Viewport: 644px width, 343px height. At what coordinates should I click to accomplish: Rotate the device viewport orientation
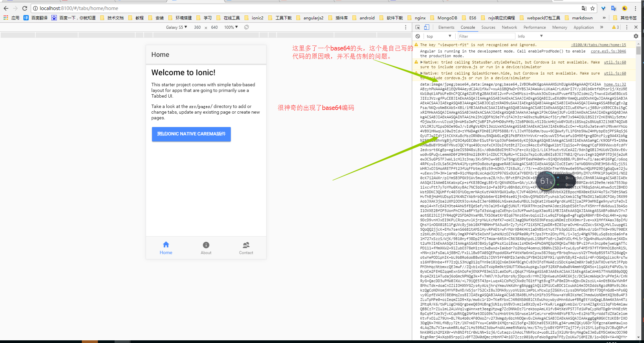pyautogui.click(x=246, y=27)
